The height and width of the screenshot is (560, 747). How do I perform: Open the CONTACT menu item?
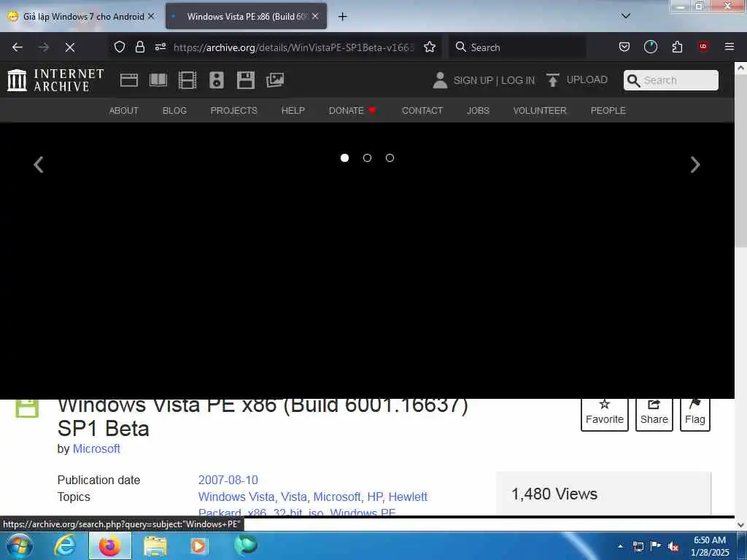(422, 111)
